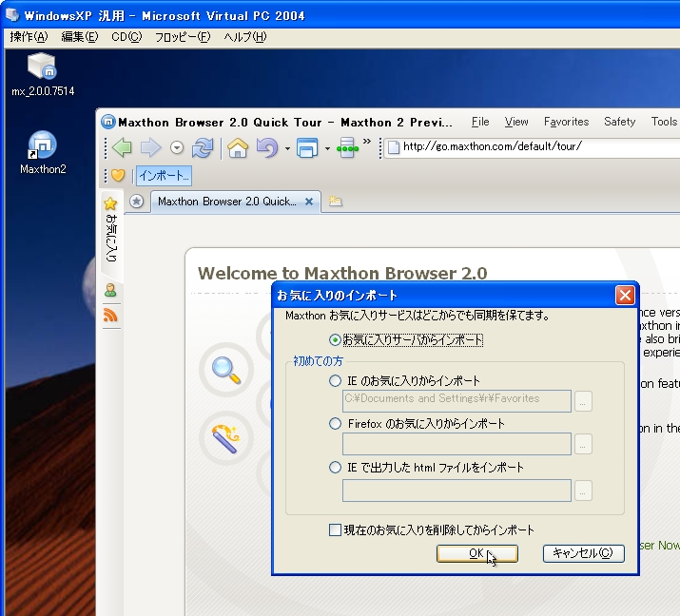Go to Home page icon

click(238, 147)
